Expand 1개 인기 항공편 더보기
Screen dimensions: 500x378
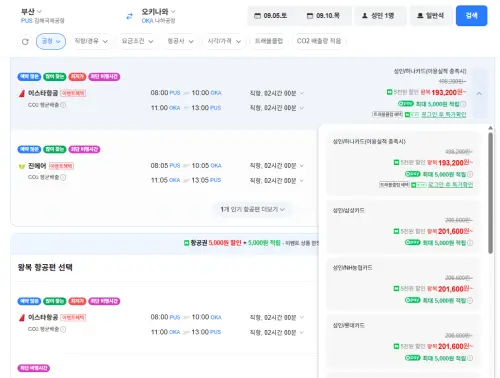click(252, 209)
